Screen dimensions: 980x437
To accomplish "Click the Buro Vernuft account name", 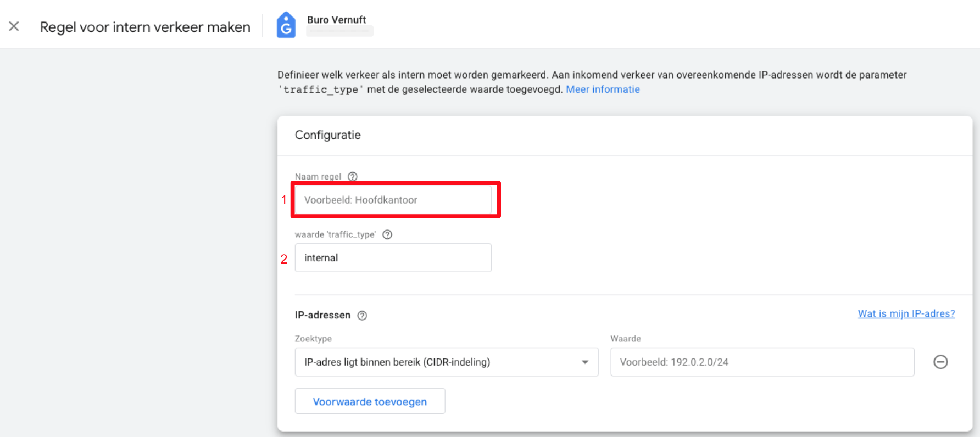I will click(336, 20).
